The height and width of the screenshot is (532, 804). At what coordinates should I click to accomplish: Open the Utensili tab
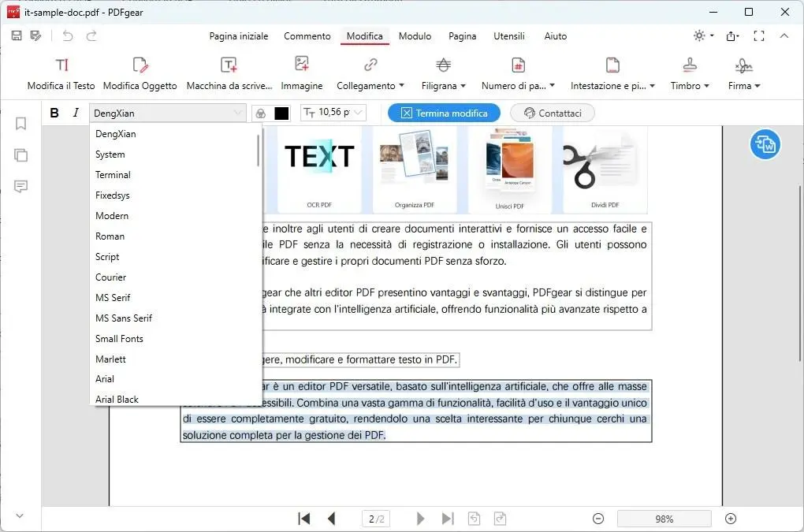pos(509,36)
